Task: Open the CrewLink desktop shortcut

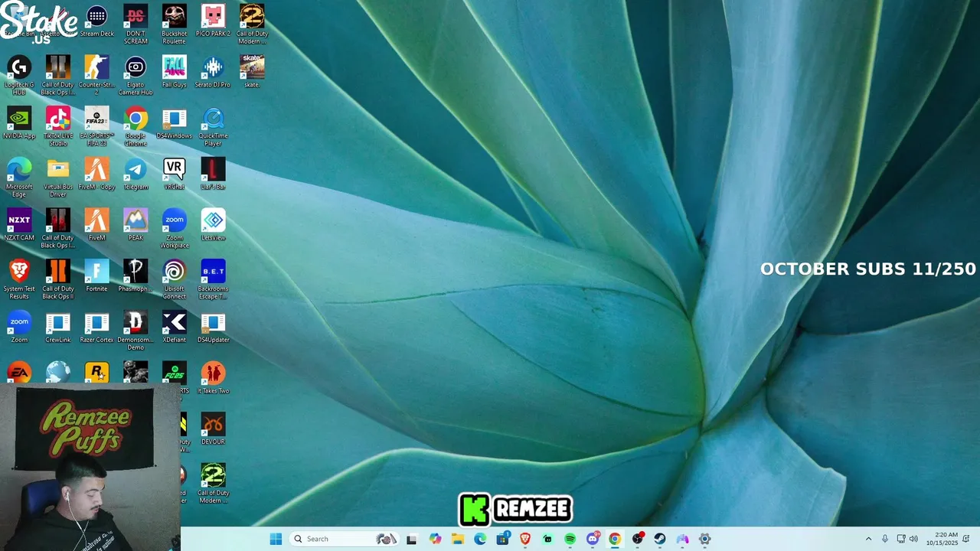Action: click(x=58, y=327)
